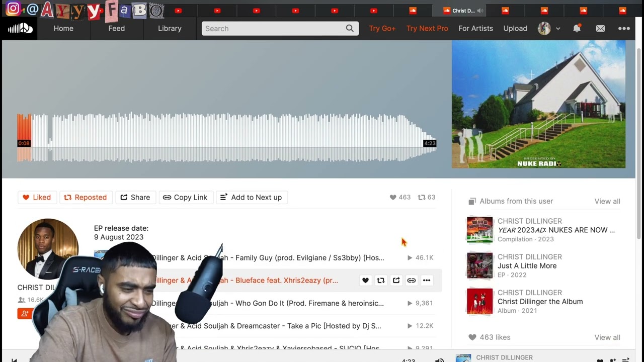Open the Just A Little More thumbnail
Viewport: 644px width, 362px height.
[x=479, y=265]
